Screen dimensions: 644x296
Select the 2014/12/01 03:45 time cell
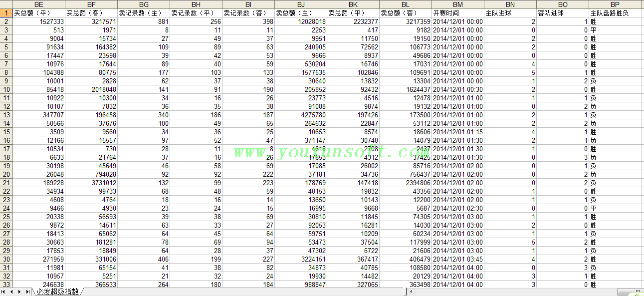point(458,259)
